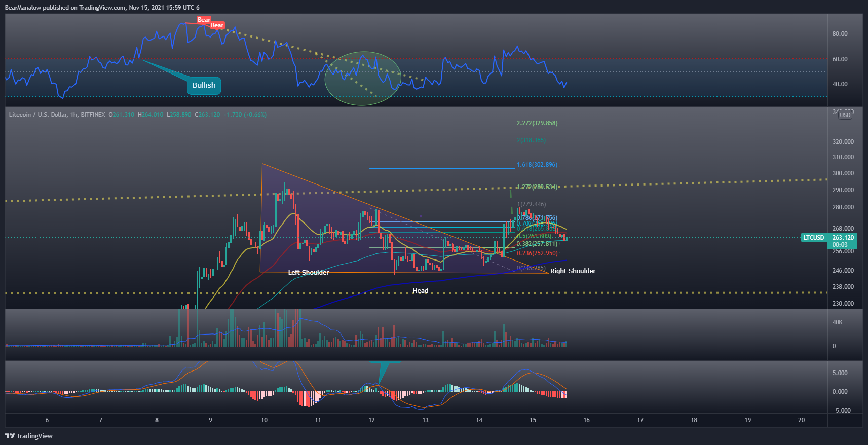The height and width of the screenshot is (445, 868).
Task: Select the 0.236(252.950) Fibonacci level label
Action: coord(537,253)
